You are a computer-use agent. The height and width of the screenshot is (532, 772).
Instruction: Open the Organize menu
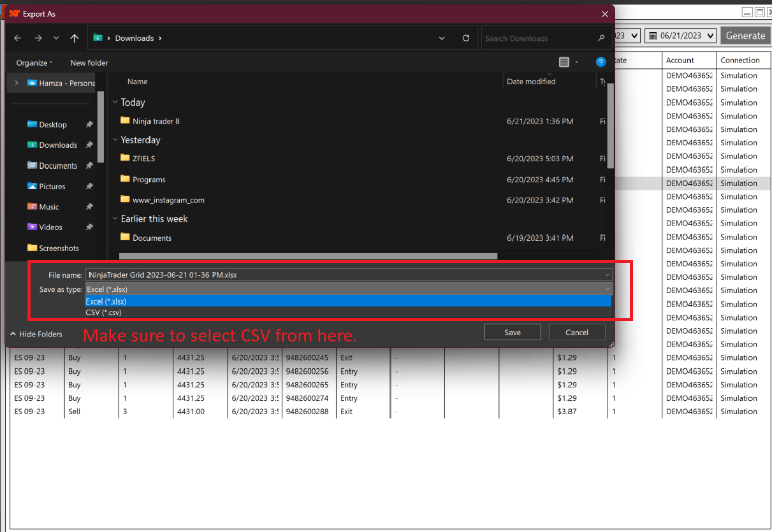(x=33, y=62)
